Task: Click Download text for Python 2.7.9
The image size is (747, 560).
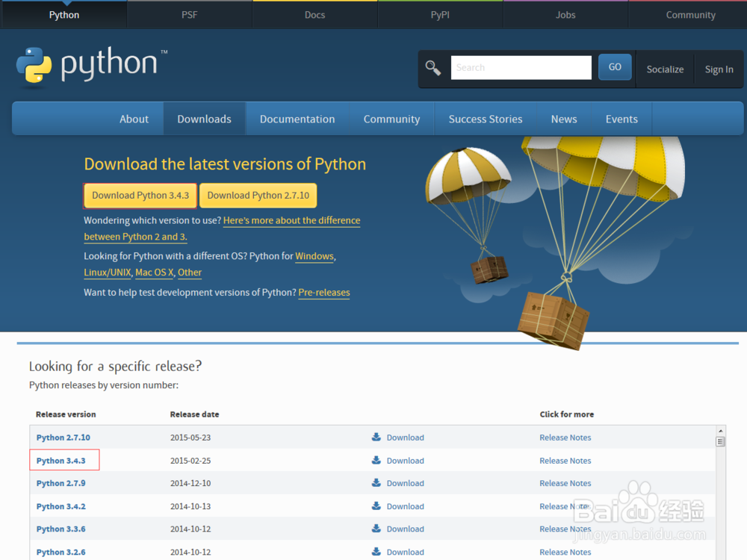Action: [x=406, y=483]
